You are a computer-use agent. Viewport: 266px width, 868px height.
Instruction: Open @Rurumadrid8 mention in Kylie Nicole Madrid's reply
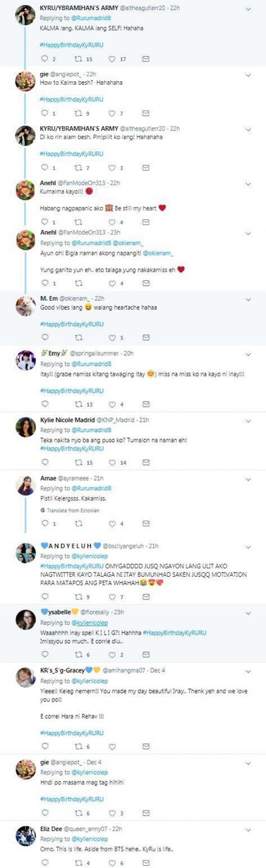pos(92,430)
